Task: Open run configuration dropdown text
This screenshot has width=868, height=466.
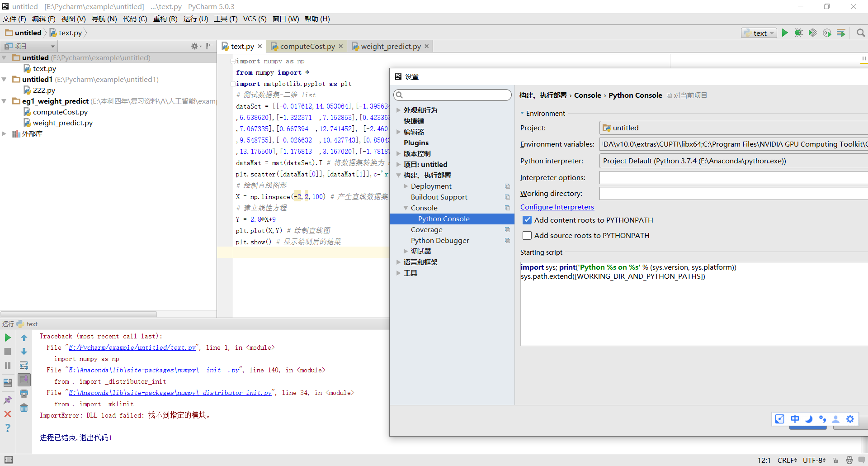Action: [759, 33]
